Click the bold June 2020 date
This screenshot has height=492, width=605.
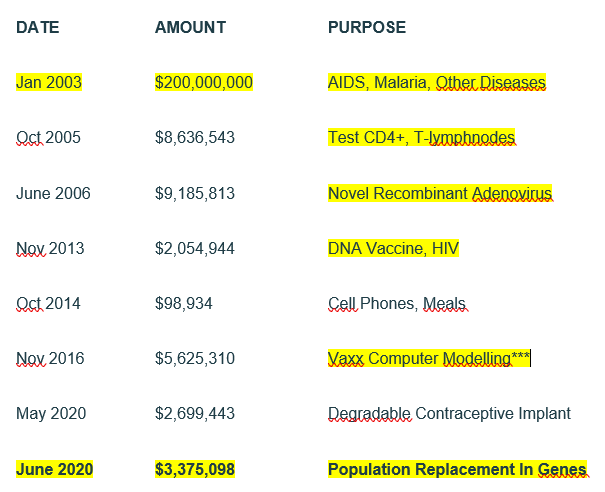coord(54,469)
